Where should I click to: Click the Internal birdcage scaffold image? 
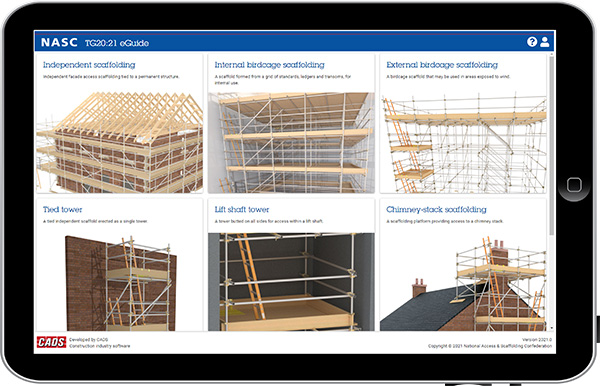[291, 142]
